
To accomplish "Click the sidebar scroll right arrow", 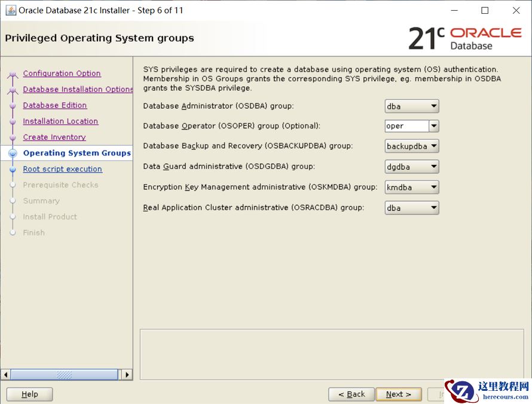I will click(127, 375).
